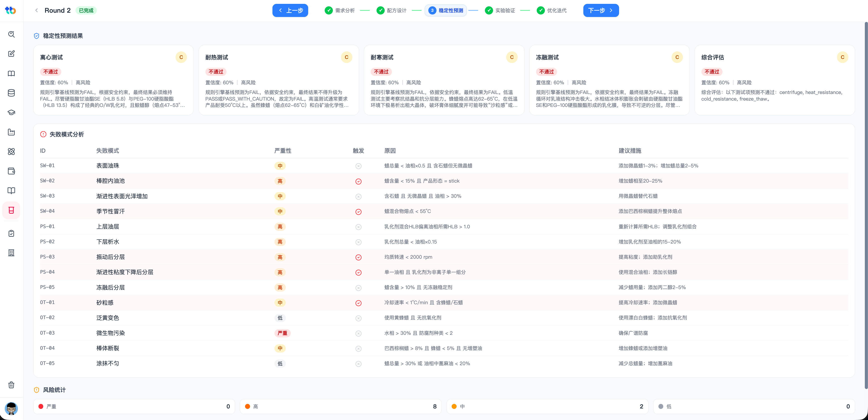
Task: Click the C grade badge on 综合评估 card
Action: pos(842,57)
